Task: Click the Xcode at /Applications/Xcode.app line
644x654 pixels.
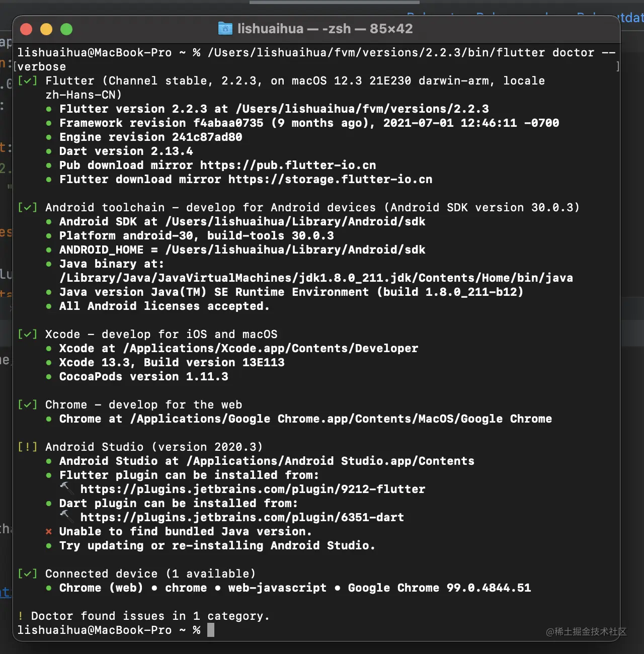Action: (x=238, y=349)
